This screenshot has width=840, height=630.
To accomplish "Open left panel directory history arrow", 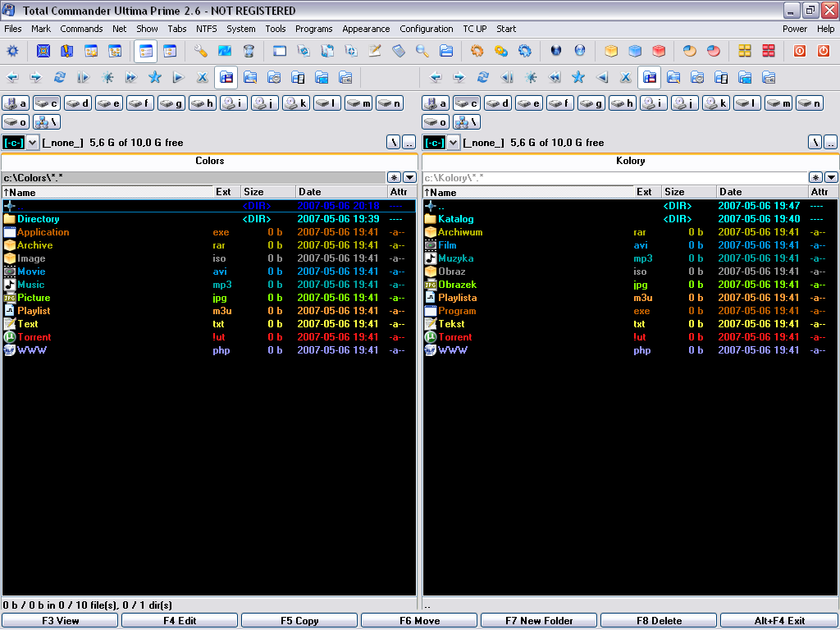I will click(409, 177).
